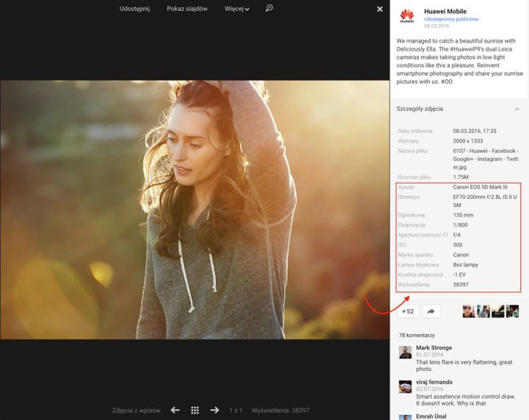This screenshot has height=420, width=529.
Task: Select the 2000 x 1333 dimensions value
Action: [468, 141]
